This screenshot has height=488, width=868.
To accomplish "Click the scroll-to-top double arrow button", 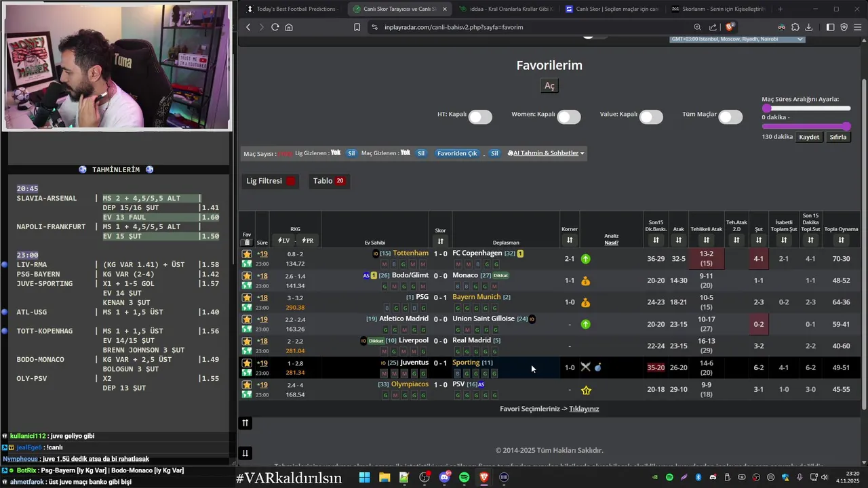I will [x=245, y=423].
